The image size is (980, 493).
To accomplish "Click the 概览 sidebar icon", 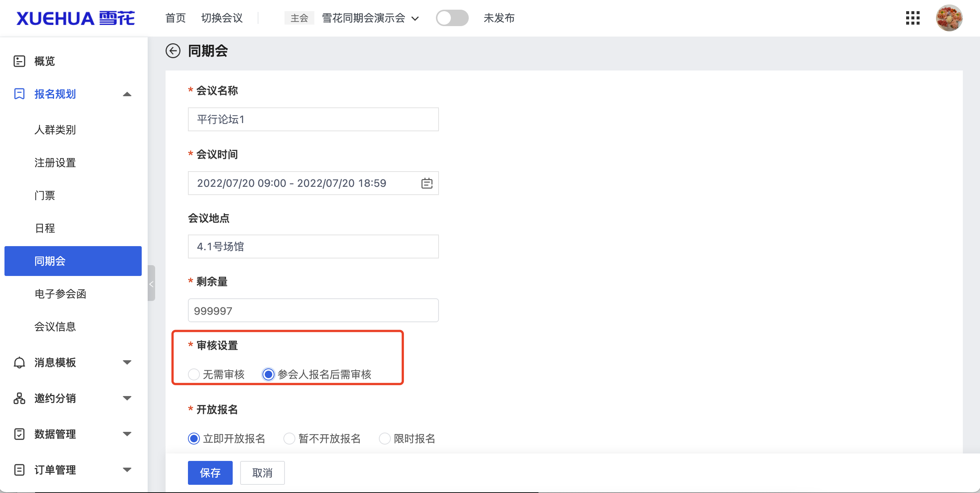I will (x=19, y=61).
